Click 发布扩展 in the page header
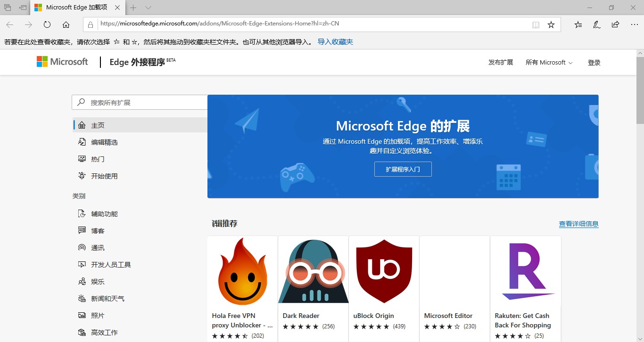This screenshot has height=342, width=644. [x=501, y=62]
